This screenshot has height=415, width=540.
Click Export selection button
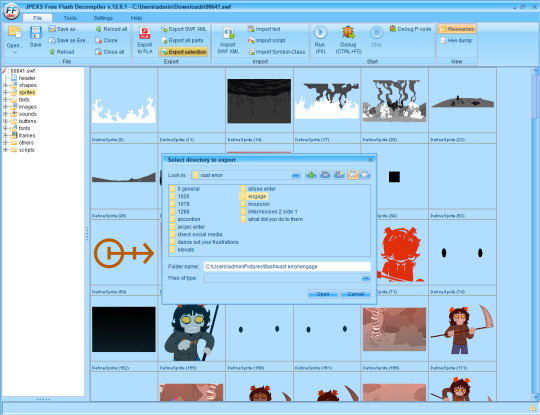pyautogui.click(x=184, y=52)
